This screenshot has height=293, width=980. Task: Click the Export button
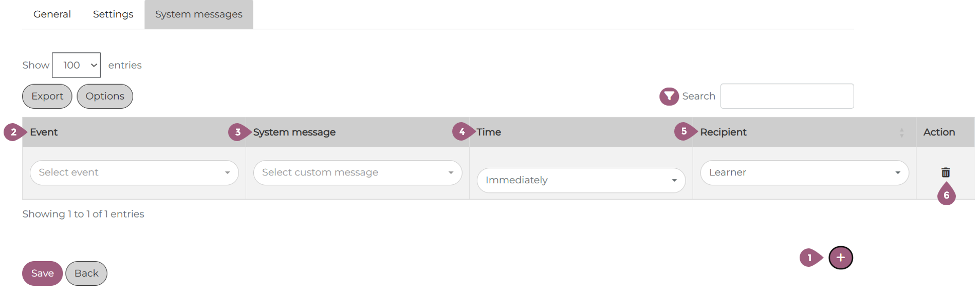pos(47,96)
